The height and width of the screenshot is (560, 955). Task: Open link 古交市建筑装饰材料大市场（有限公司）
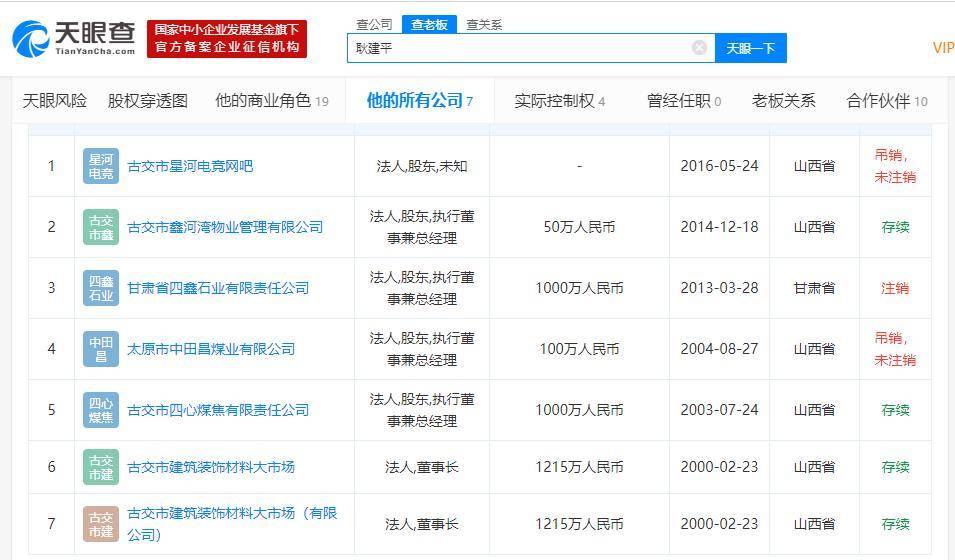pos(232,524)
